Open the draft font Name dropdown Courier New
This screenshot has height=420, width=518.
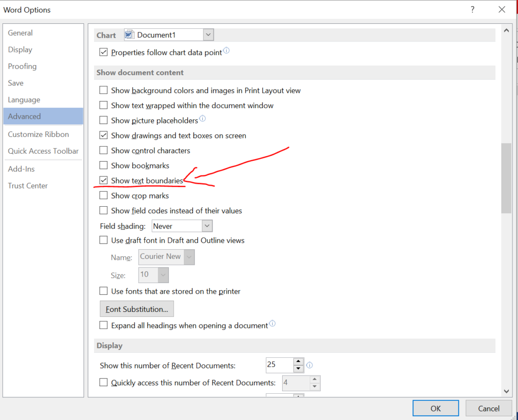(x=189, y=257)
